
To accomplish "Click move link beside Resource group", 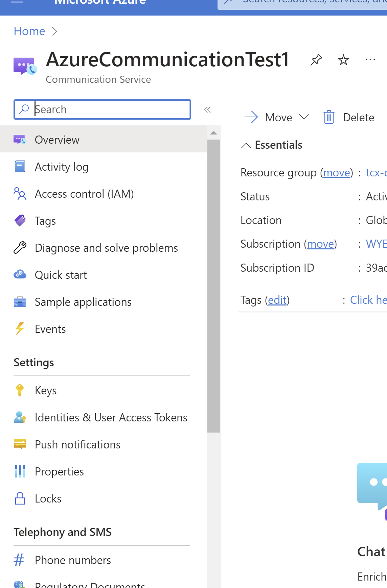I will tap(337, 173).
